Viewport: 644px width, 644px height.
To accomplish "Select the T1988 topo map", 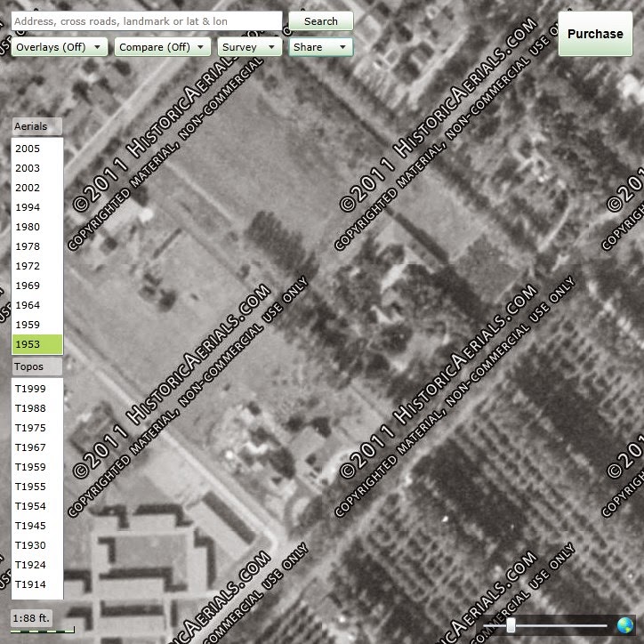I will 37,408.
